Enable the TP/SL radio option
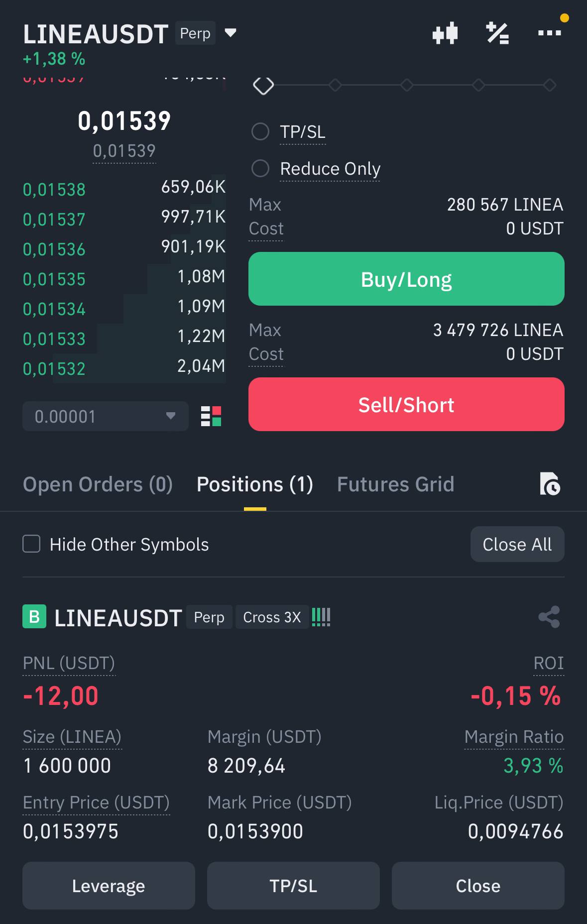The height and width of the screenshot is (924, 587). click(260, 132)
